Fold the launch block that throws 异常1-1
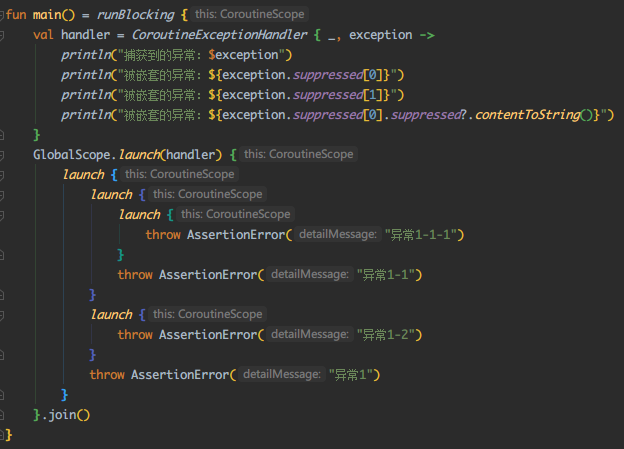624x449 pixels. 2,195
